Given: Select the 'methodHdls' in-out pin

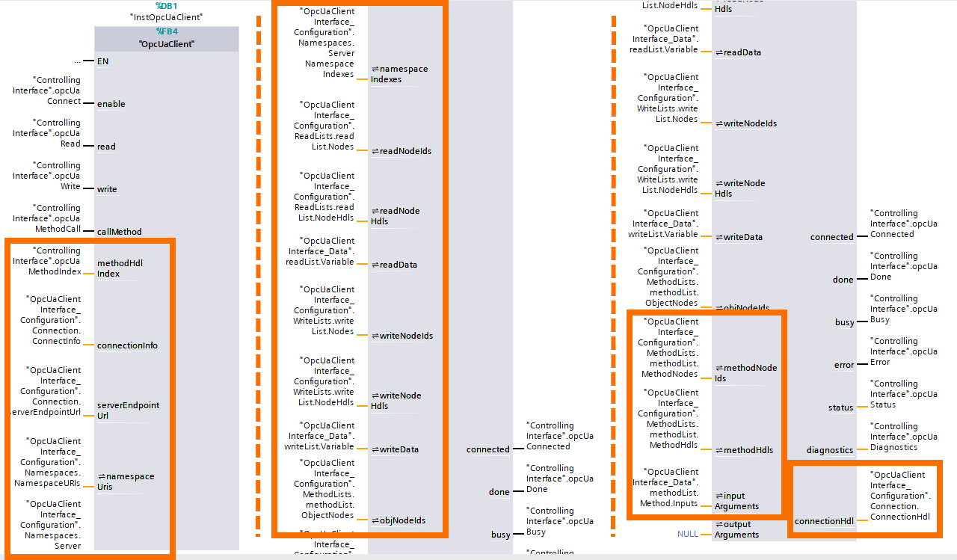Looking at the screenshot, I should (x=744, y=450).
